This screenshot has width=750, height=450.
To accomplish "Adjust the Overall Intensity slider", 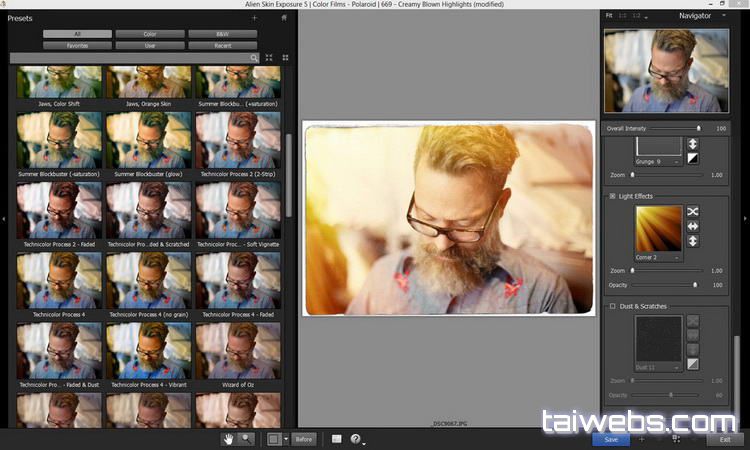I will click(x=698, y=128).
